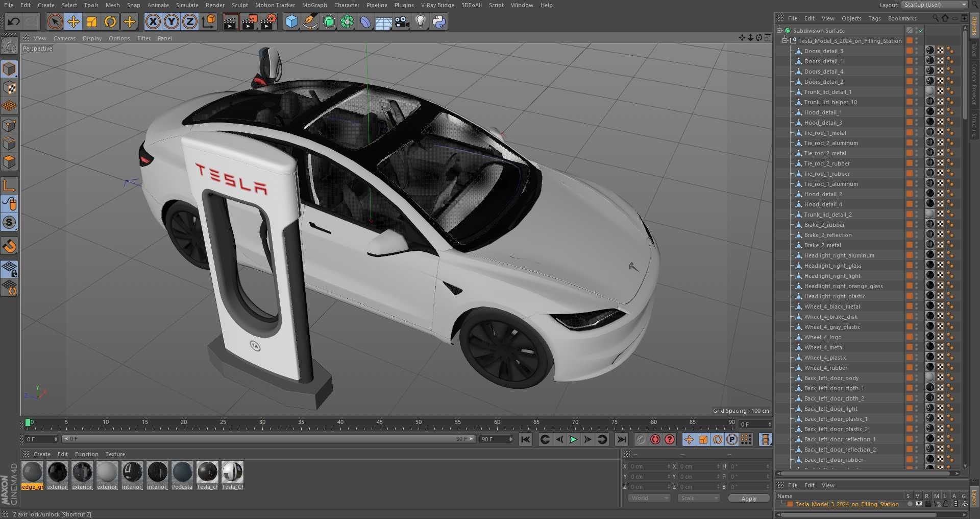
Task: Add a Light object
Action: coord(421,21)
